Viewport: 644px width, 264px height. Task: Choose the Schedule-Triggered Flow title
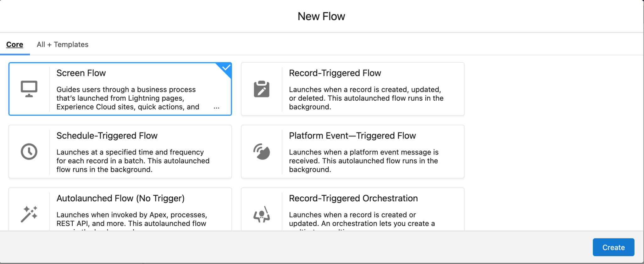(x=107, y=136)
